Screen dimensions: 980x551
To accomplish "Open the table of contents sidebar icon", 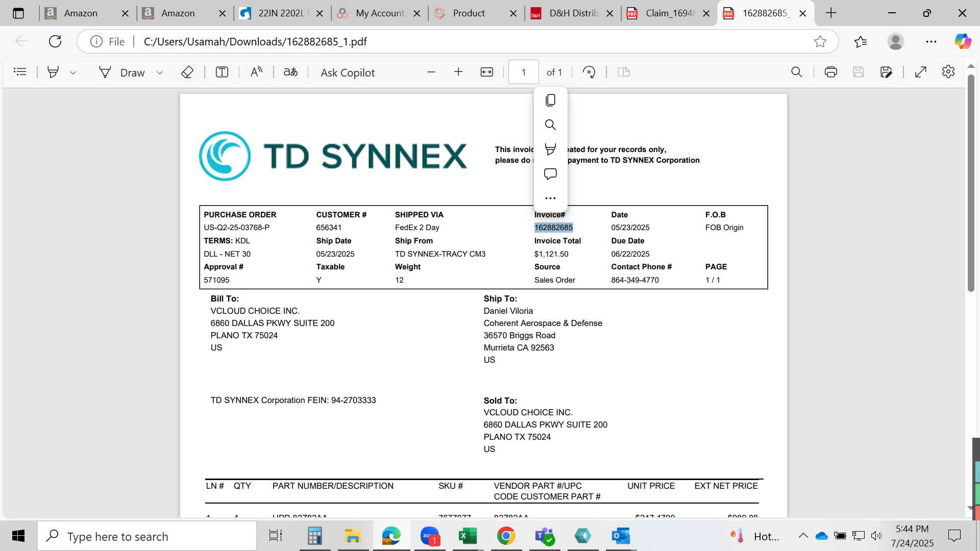I will pos(20,72).
